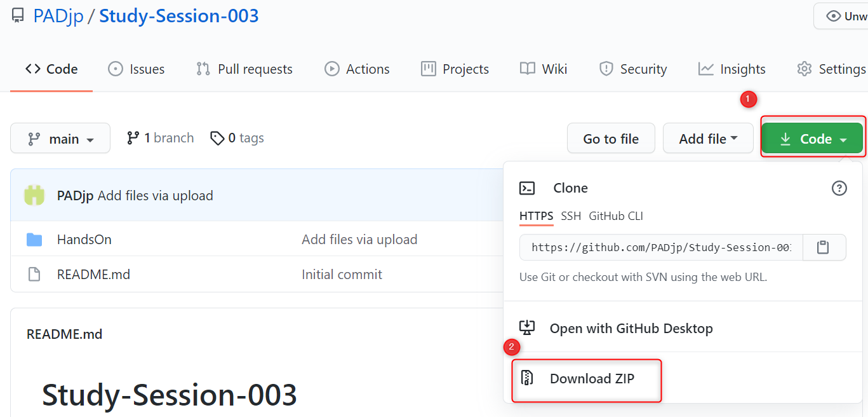Select the Security tab shield icon
Viewport: 868px width, 417px height.
click(606, 69)
